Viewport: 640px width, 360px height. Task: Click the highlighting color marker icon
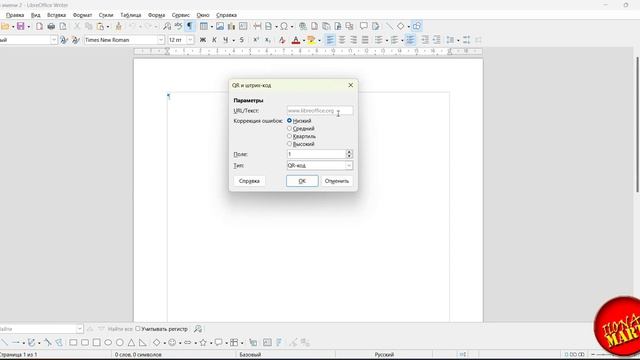311,40
